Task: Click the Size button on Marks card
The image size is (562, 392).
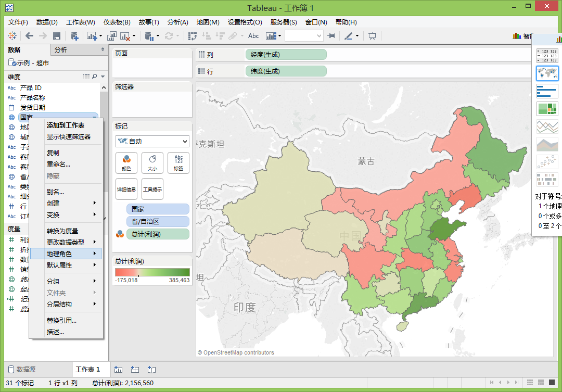Action: [x=152, y=162]
